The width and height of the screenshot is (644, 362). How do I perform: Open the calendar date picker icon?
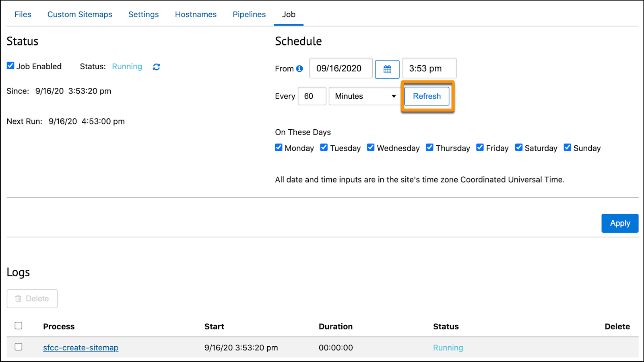click(x=387, y=69)
